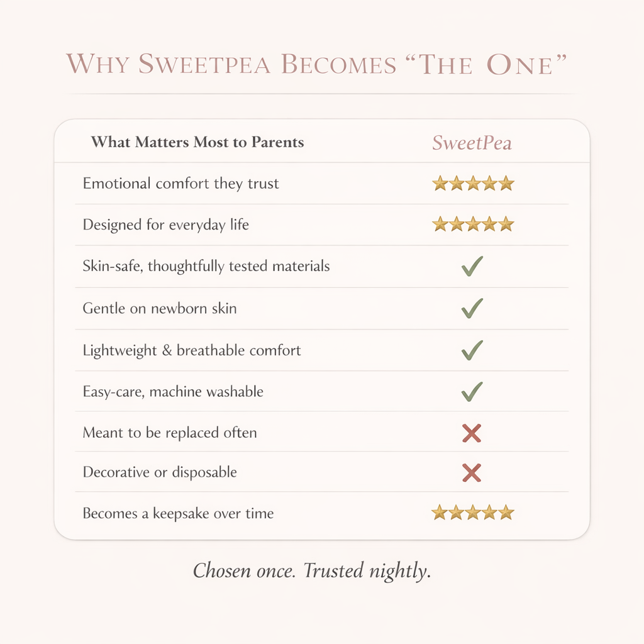This screenshot has height=644, width=644.
Task: Click the stars beside Designed for everyday life
Action: (x=473, y=224)
